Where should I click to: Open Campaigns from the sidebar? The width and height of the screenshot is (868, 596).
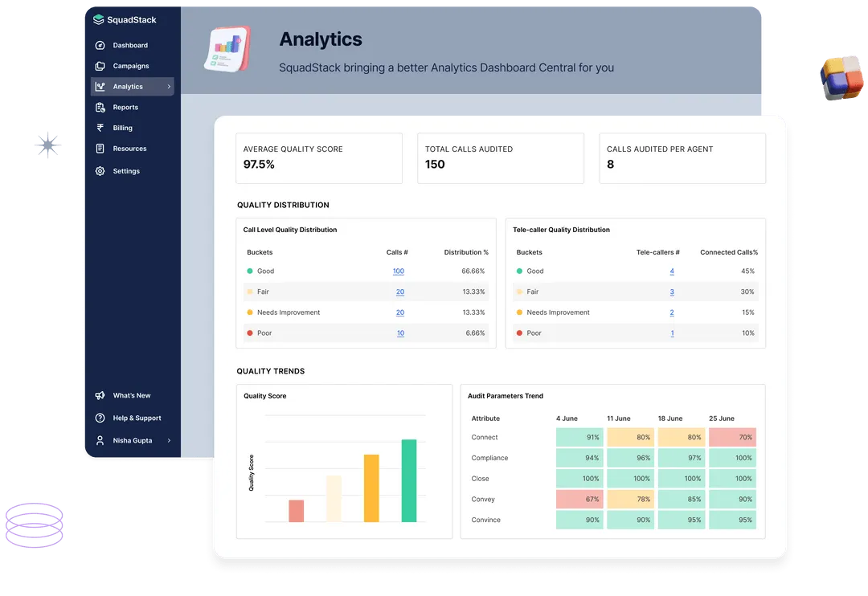[133, 66]
